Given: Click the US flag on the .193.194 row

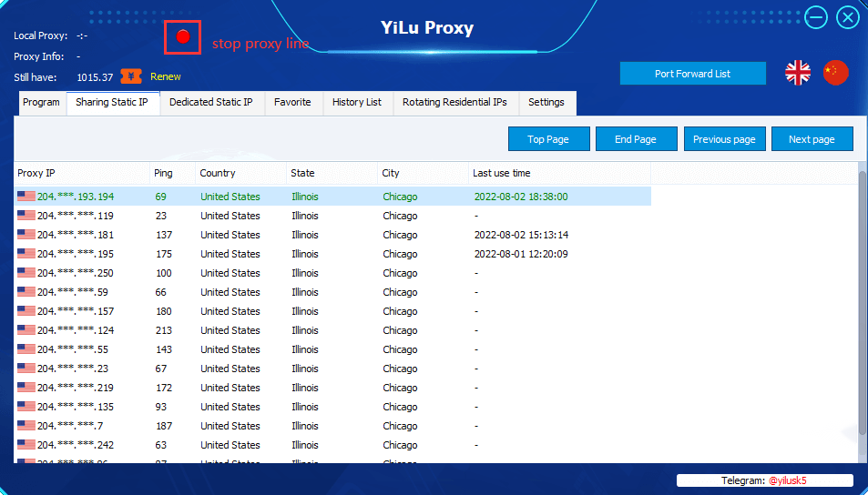Looking at the screenshot, I should click(26, 196).
